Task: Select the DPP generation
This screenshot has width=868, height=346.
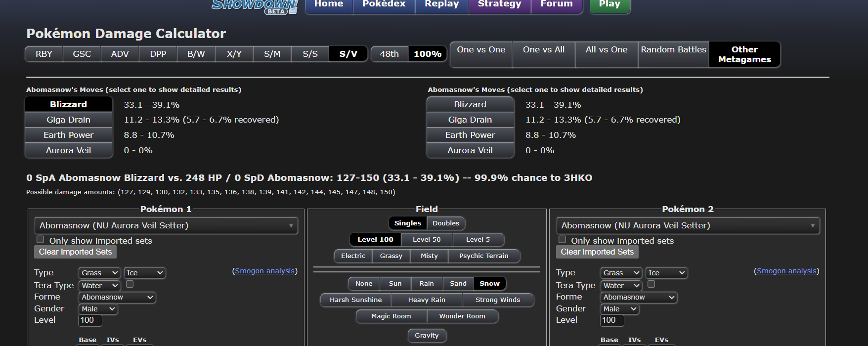Action: (x=158, y=54)
